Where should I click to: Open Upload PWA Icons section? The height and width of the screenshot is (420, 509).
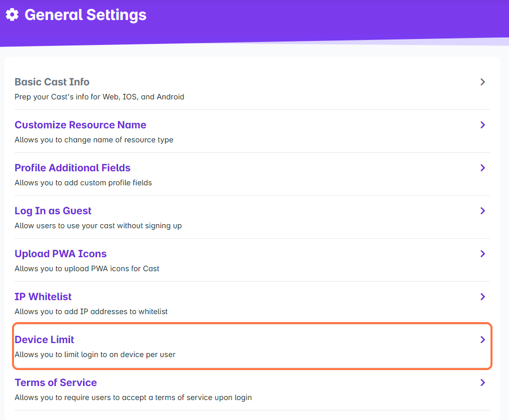coord(60,254)
